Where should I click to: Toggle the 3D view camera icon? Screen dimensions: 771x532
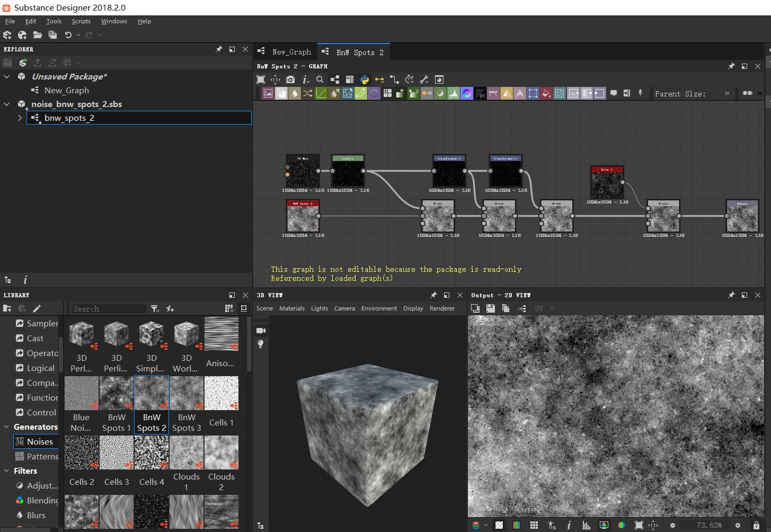point(260,331)
